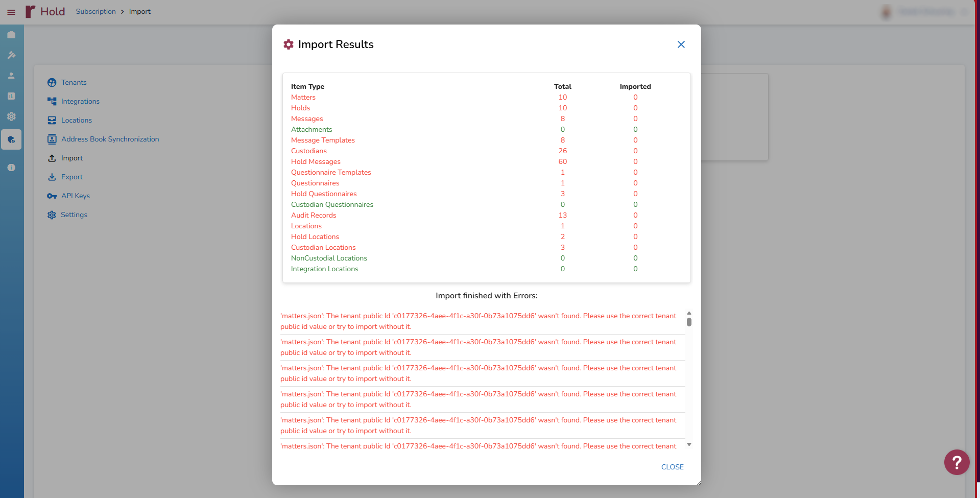Open the bar chart reports icon
This screenshot has height=498, width=980.
tap(11, 96)
